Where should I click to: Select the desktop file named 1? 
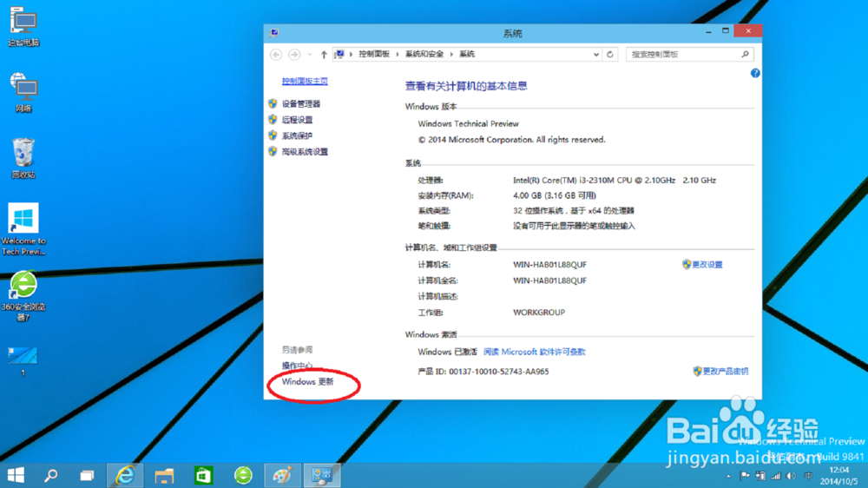pyautogui.click(x=23, y=361)
